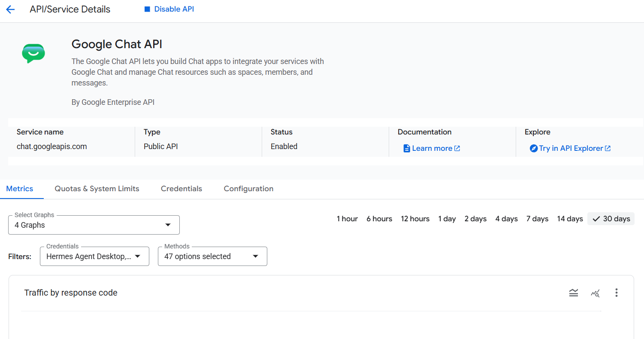Viewport: 644px width, 339px height.
Task: Click the chat.googleapis.com service name
Action: coord(52,147)
